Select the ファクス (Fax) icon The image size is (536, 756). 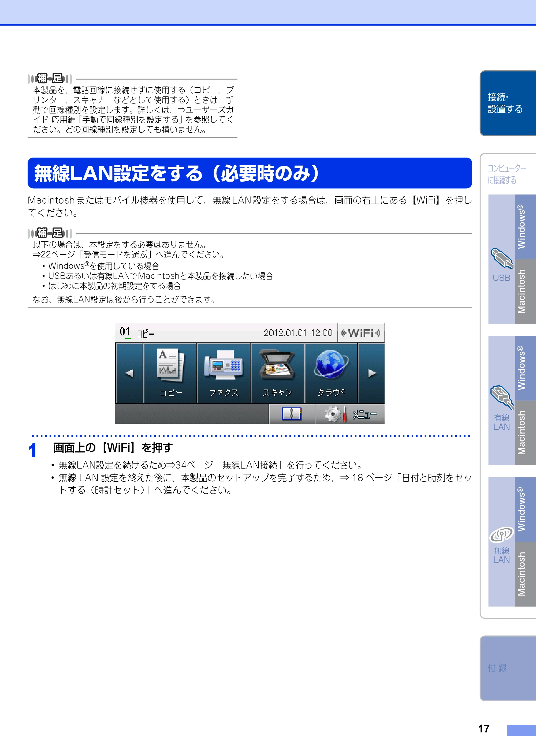coord(224,373)
